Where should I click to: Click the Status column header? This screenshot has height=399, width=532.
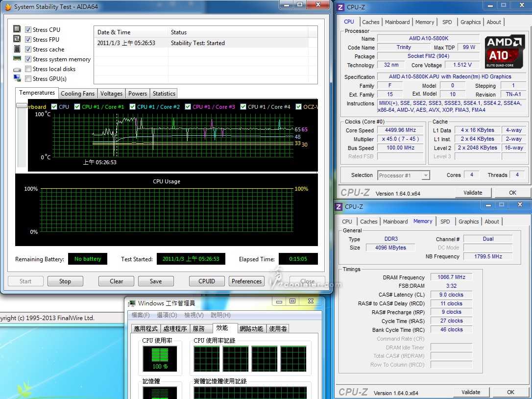[238, 32]
